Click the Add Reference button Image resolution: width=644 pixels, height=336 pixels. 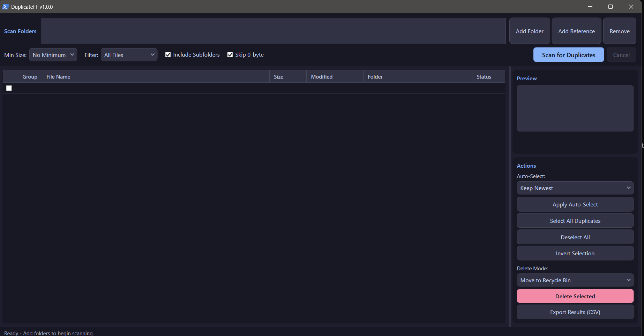coord(576,31)
